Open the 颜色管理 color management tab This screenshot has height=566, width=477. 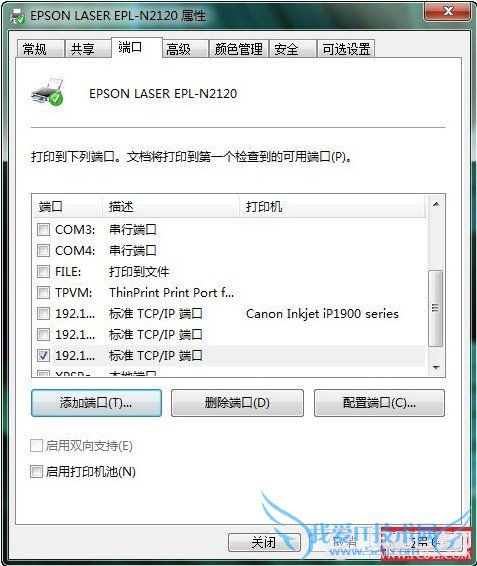coord(239,49)
